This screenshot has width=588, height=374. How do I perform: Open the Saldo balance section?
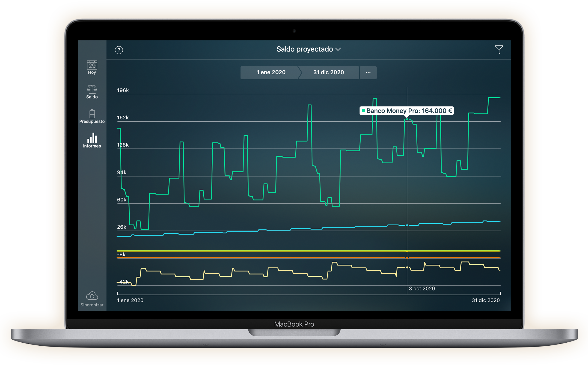pos(92,92)
